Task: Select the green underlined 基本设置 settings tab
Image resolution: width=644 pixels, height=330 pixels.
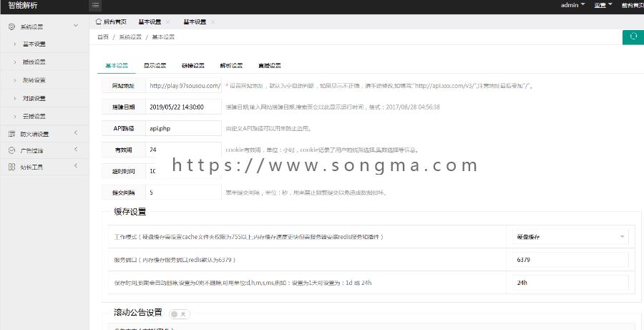Action: [x=117, y=66]
